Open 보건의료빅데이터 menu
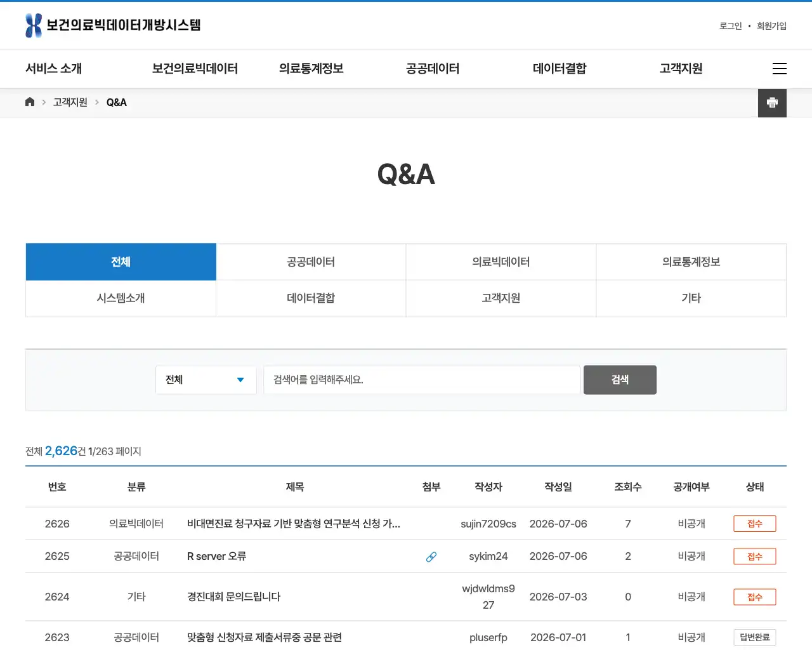 pyautogui.click(x=195, y=69)
